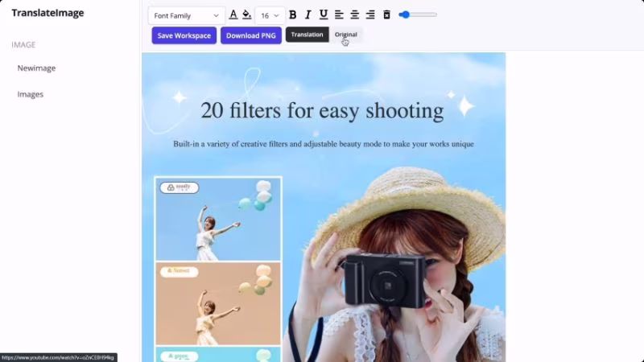Toggle underline formatting
Screen dimensions: 644x362
coord(324,15)
